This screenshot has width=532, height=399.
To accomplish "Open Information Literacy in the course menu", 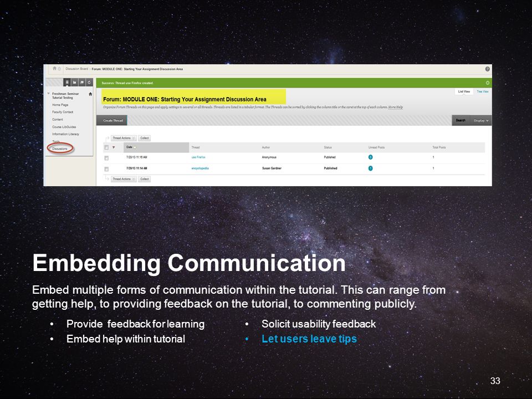I will (x=65, y=134).
